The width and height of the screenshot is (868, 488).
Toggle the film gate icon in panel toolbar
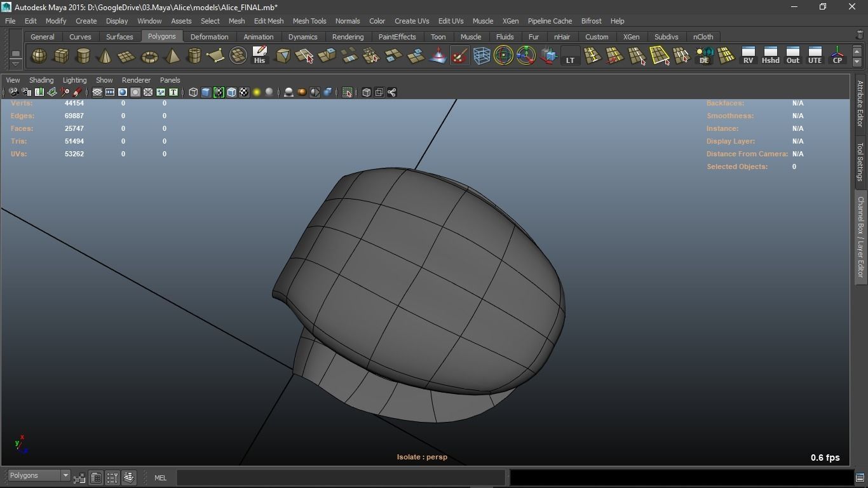coord(110,92)
